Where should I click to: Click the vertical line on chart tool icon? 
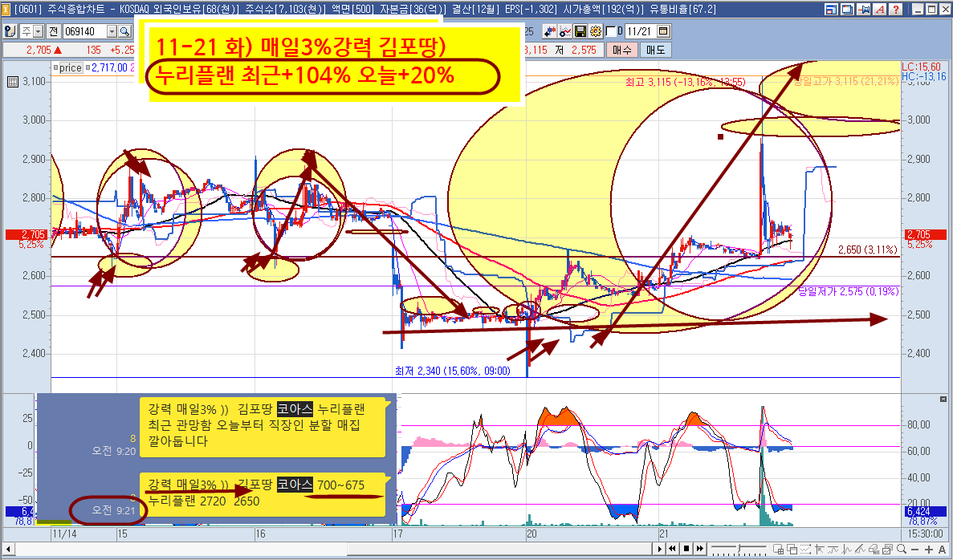pos(847,550)
